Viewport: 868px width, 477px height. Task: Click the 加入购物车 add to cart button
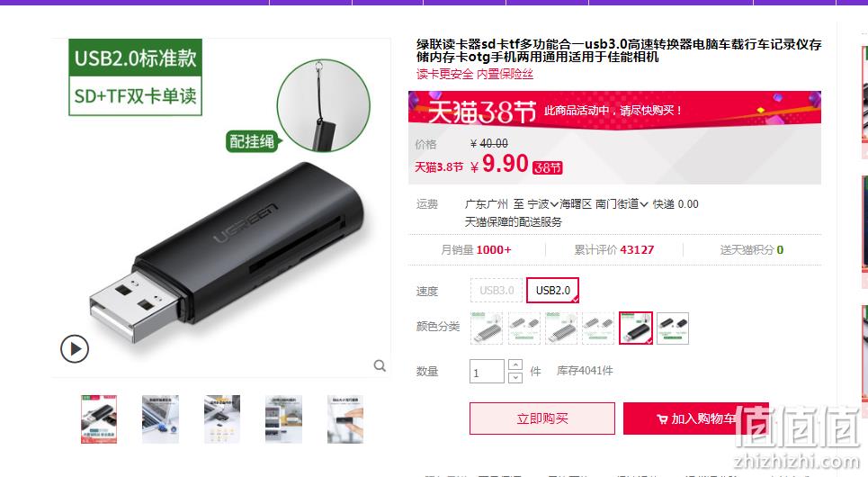(696, 418)
